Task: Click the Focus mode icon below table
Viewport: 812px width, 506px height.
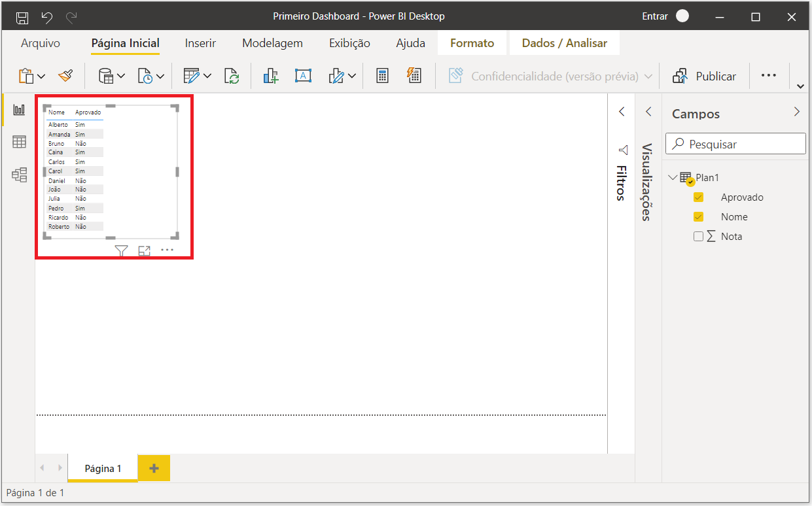Action: [x=144, y=250]
